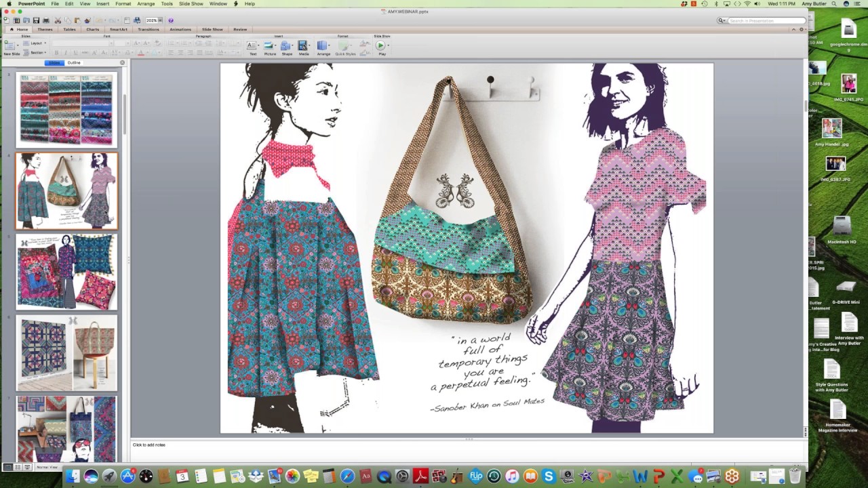Click the Save icon in the standard toolbar

click(x=36, y=20)
